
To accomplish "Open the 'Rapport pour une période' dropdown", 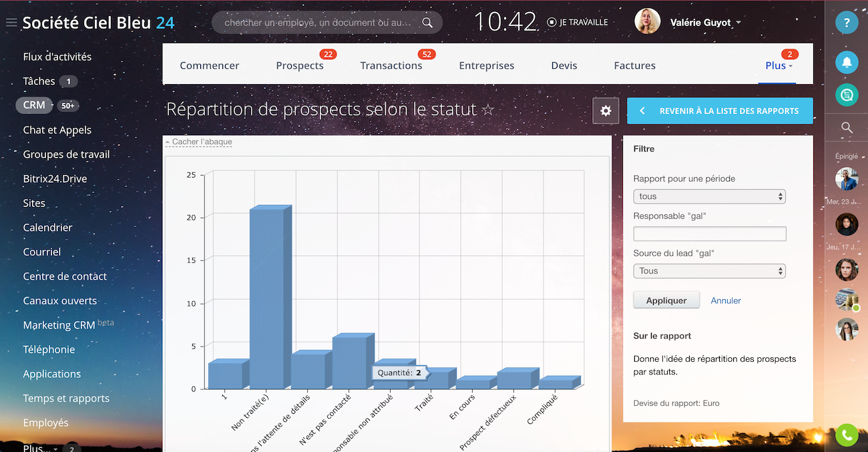I will [x=709, y=196].
